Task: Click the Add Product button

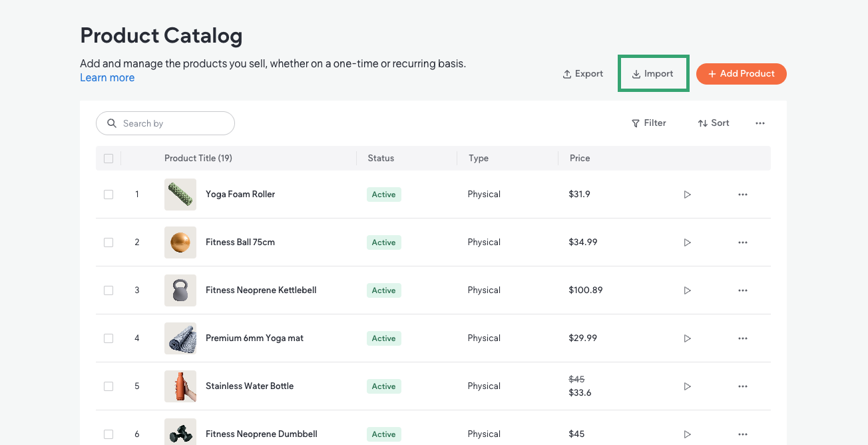Action: coord(741,73)
